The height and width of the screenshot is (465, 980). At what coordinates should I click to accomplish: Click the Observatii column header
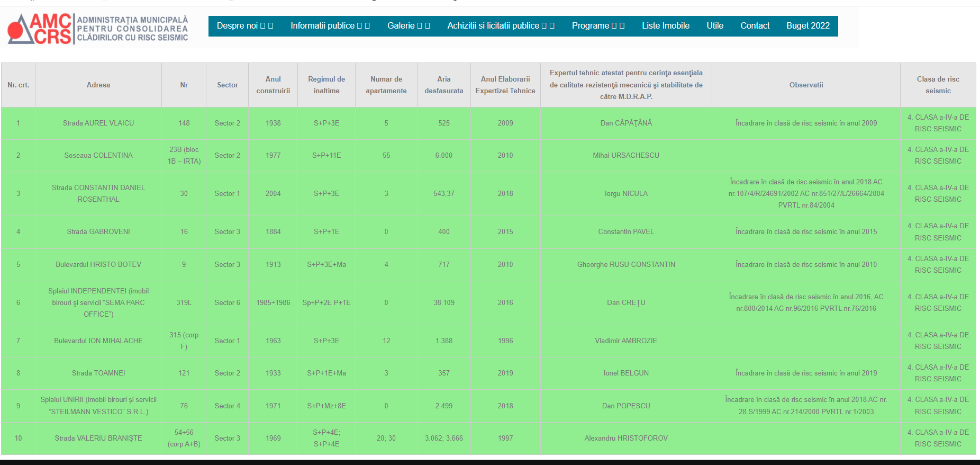point(806,85)
